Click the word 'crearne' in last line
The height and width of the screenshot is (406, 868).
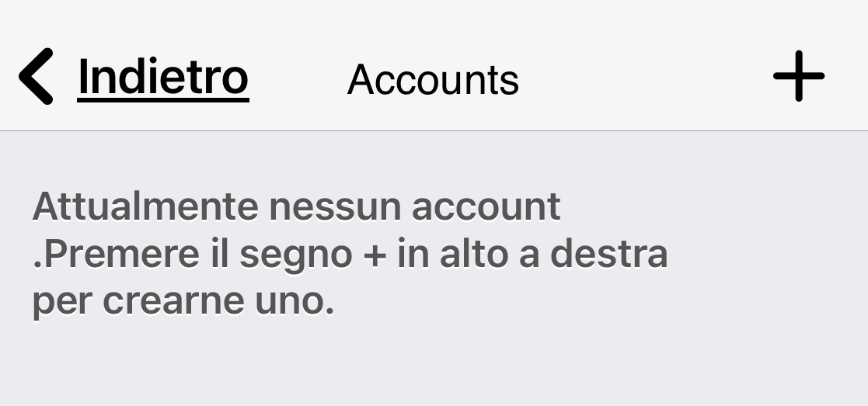173,303
